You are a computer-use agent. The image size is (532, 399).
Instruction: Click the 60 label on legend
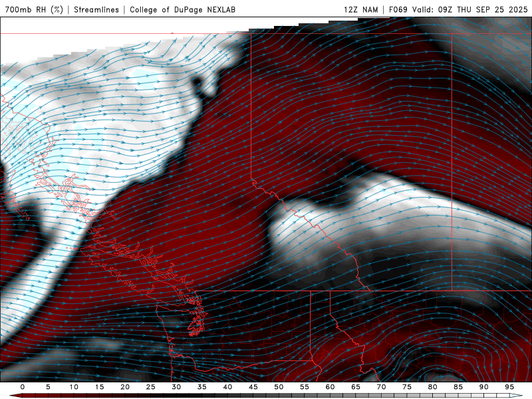[x=330, y=387]
